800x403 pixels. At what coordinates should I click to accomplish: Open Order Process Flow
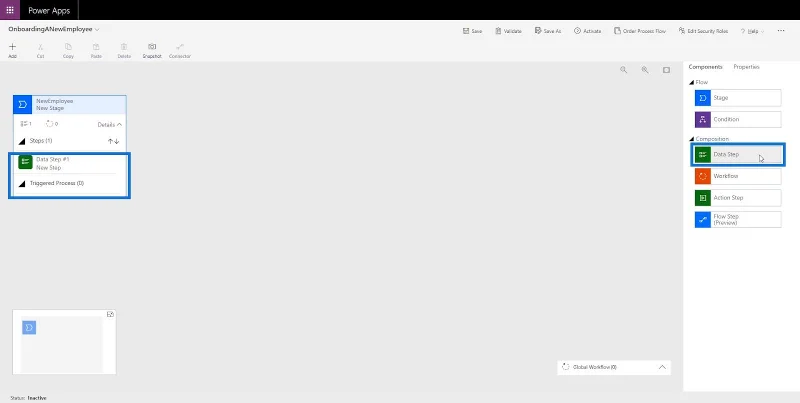(x=640, y=31)
